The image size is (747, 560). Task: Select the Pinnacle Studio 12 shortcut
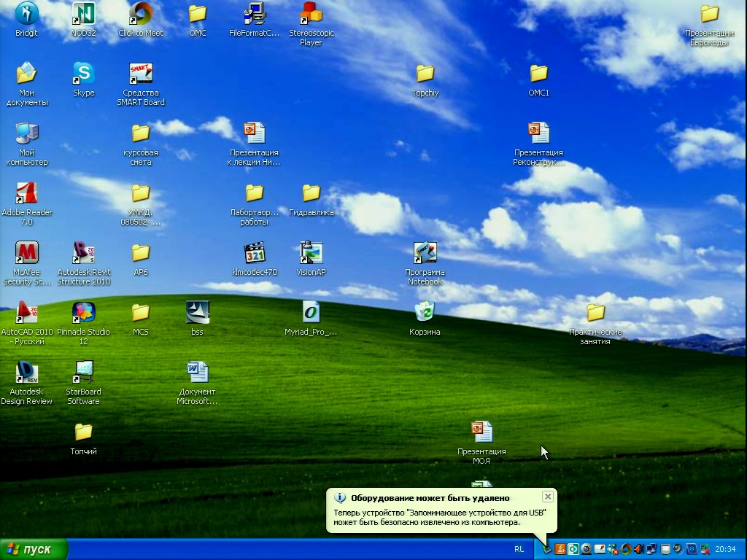point(83,323)
